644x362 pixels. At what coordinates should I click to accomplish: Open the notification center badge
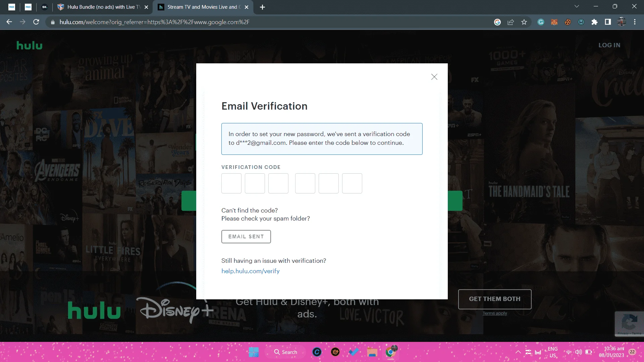click(632, 352)
